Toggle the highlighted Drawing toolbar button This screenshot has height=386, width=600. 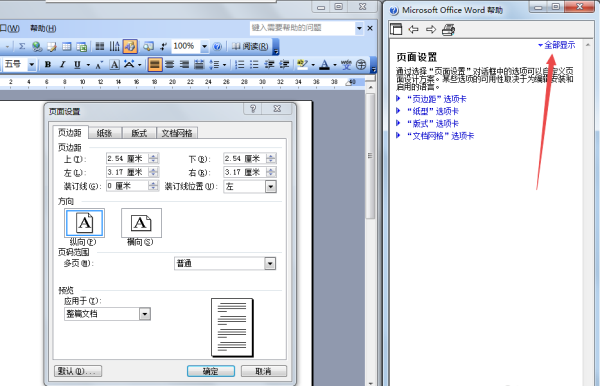click(130, 46)
